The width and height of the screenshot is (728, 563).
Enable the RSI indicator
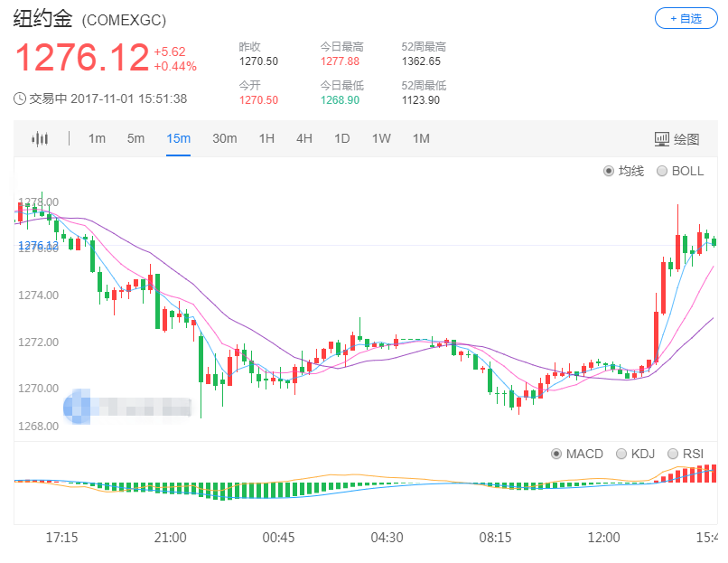tap(673, 454)
